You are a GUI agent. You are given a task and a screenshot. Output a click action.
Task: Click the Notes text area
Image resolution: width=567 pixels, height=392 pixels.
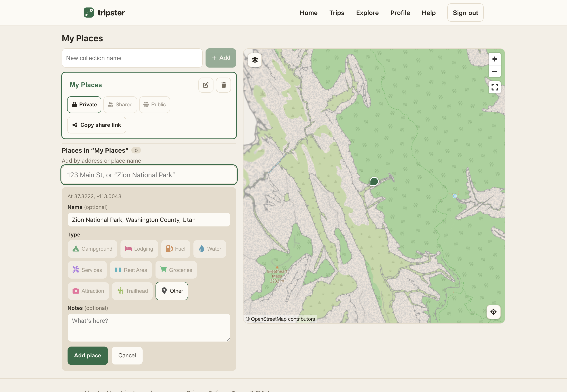point(149,328)
